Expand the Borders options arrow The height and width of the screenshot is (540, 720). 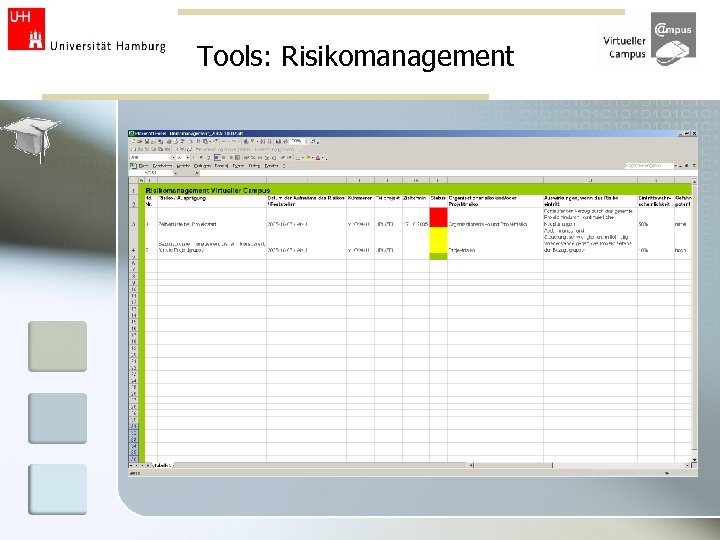[x=303, y=158]
